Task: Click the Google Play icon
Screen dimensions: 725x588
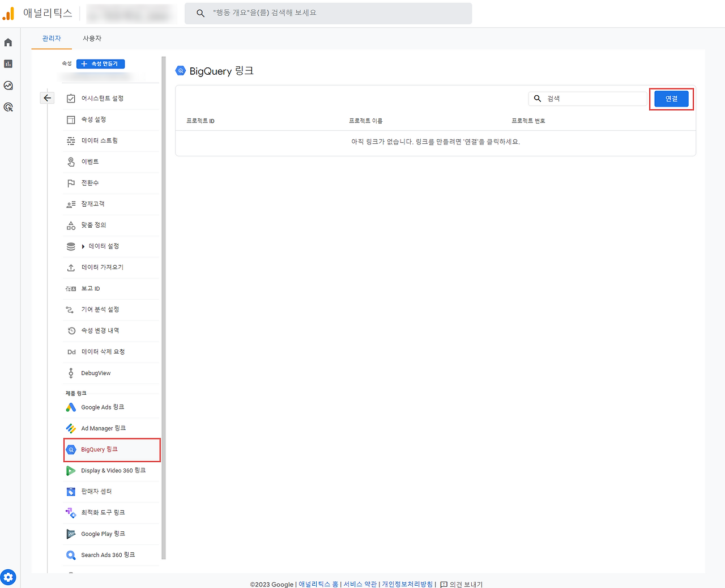Action: [71, 534]
